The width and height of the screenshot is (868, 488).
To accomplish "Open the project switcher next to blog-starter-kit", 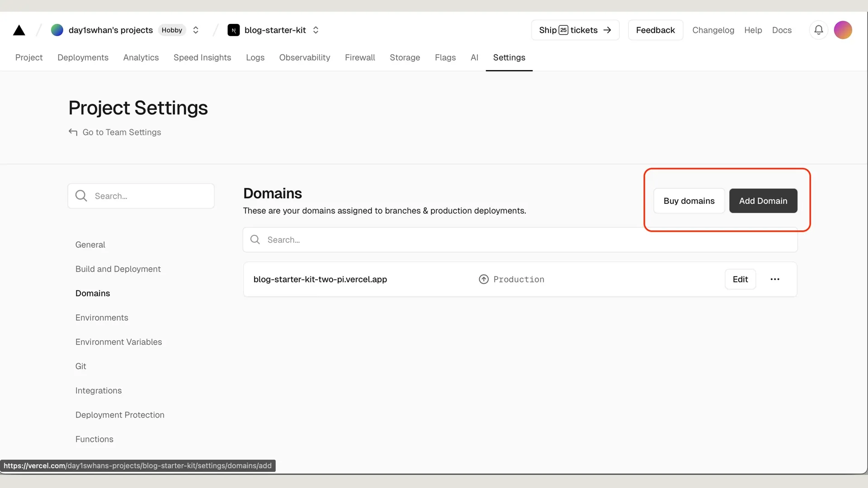I will pyautogui.click(x=316, y=30).
